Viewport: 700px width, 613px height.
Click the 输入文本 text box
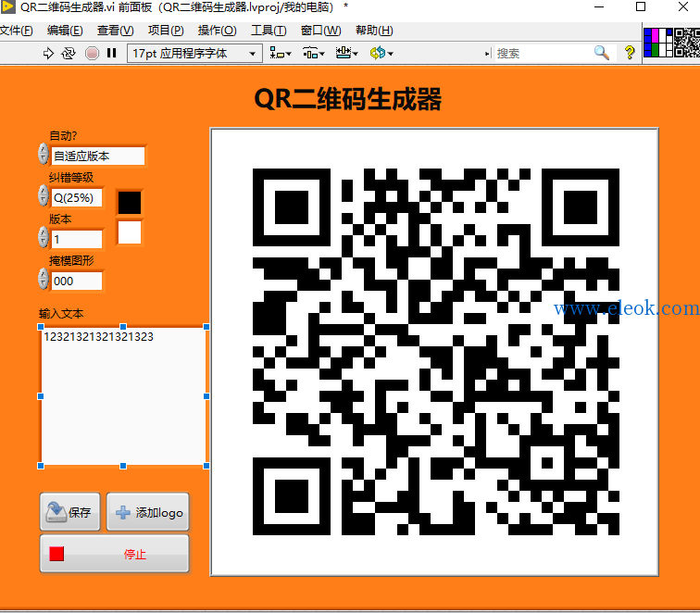coord(124,396)
